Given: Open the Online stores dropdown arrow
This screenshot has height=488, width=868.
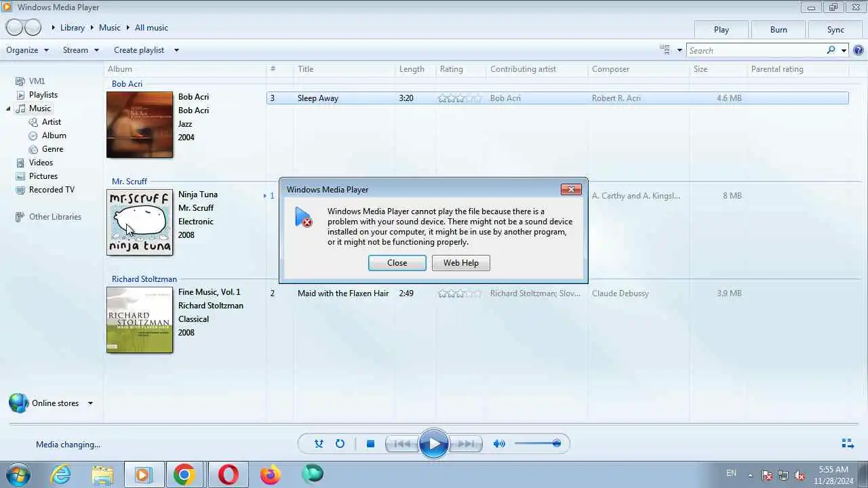Looking at the screenshot, I should [x=90, y=403].
